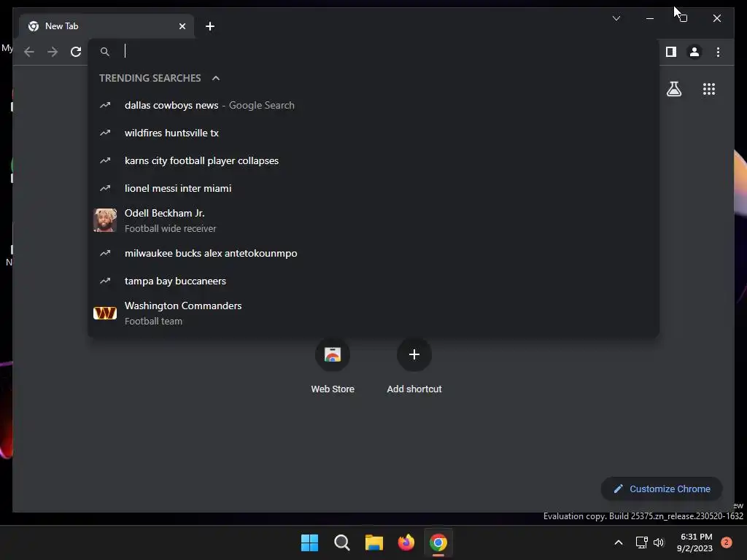This screenshot has width=747, height=560.
Task: Show hidden system tray icons
Action: tap(619, 542)
